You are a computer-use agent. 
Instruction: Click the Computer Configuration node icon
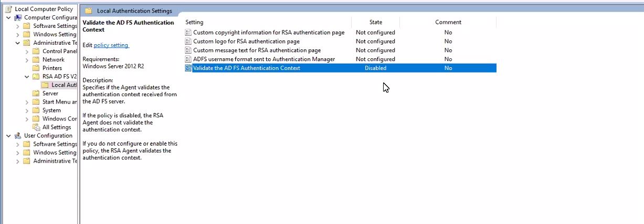18,17
